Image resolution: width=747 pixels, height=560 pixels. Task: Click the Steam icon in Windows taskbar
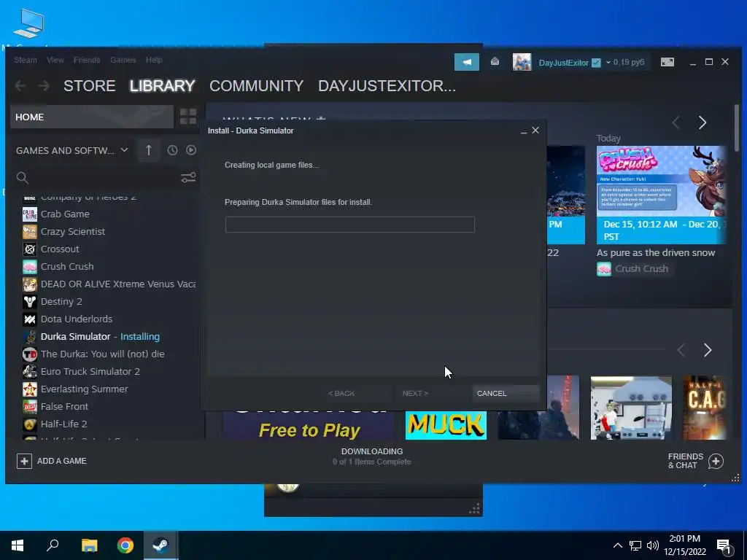pyautogui.click(x=160, y=545)
